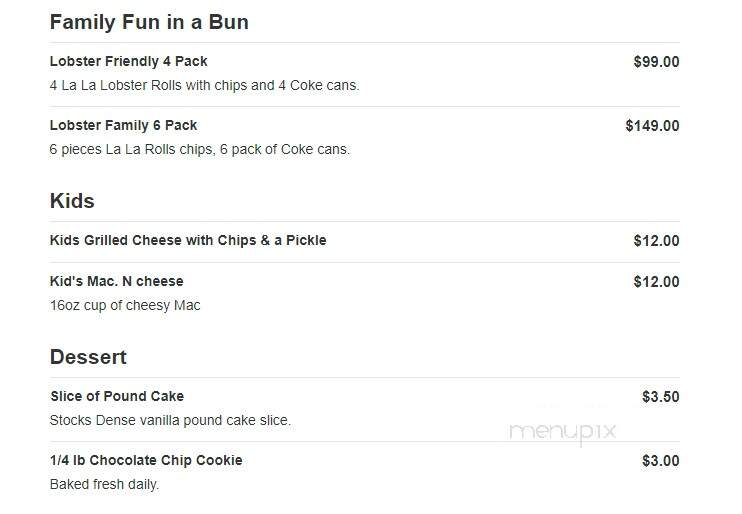Click the 6 pieces La La Rolls description
742x514 pixels.
point(200,149)
